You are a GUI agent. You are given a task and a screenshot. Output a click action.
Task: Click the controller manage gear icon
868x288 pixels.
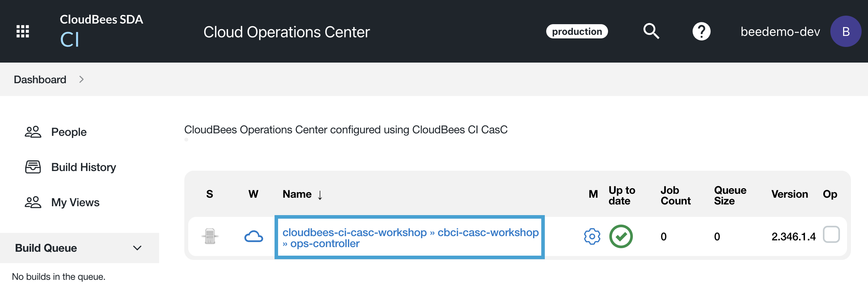[592, 236]
